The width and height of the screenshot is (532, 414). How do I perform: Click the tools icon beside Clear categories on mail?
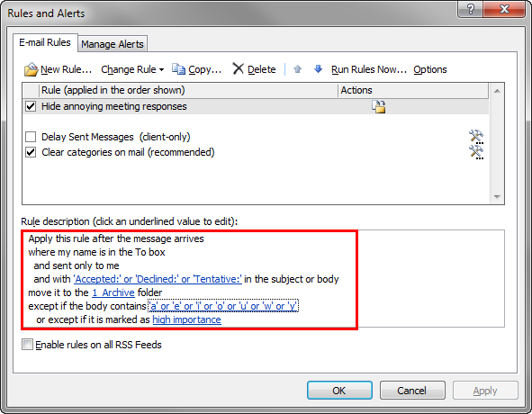[476, 152]
